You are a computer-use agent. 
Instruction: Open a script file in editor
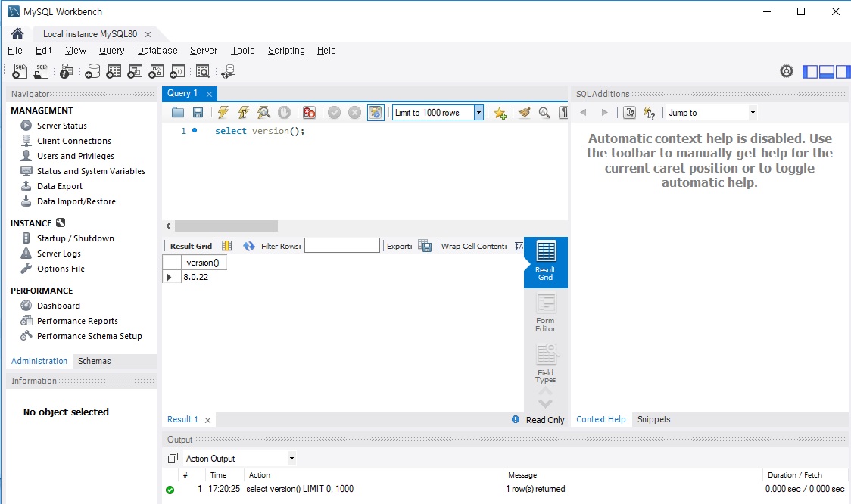[177, 112]
